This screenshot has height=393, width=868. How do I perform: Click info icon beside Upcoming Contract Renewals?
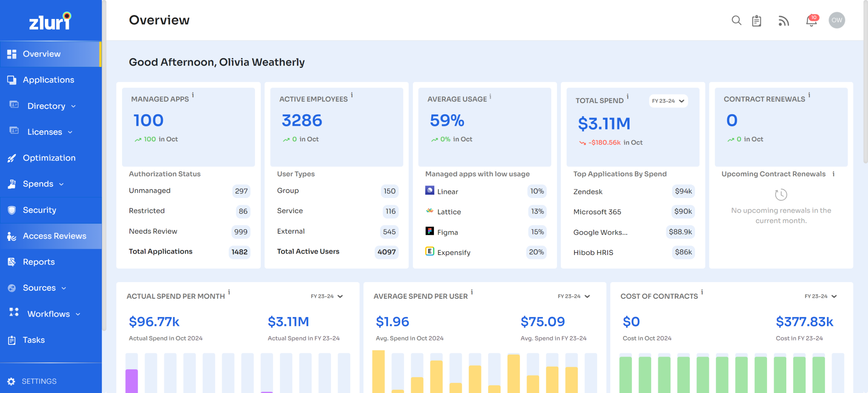(x=833, y=174)
